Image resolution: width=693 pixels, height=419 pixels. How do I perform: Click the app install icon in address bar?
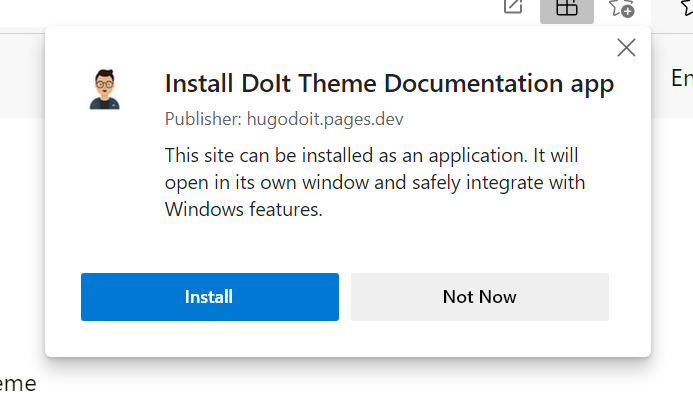pyautogui.click(x=567, y=8)
